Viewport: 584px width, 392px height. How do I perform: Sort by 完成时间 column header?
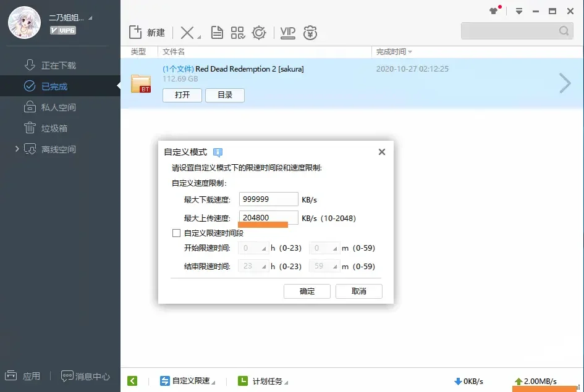tap(394, 52)
